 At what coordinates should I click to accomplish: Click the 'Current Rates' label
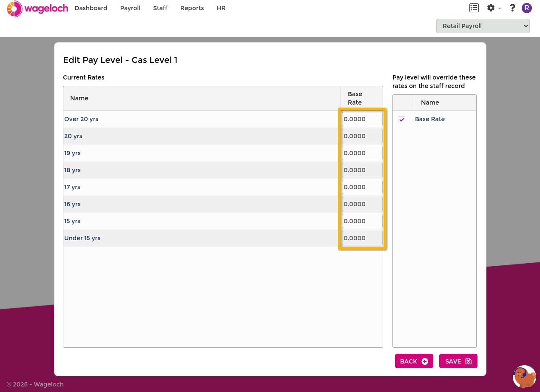tap(84, 77)
